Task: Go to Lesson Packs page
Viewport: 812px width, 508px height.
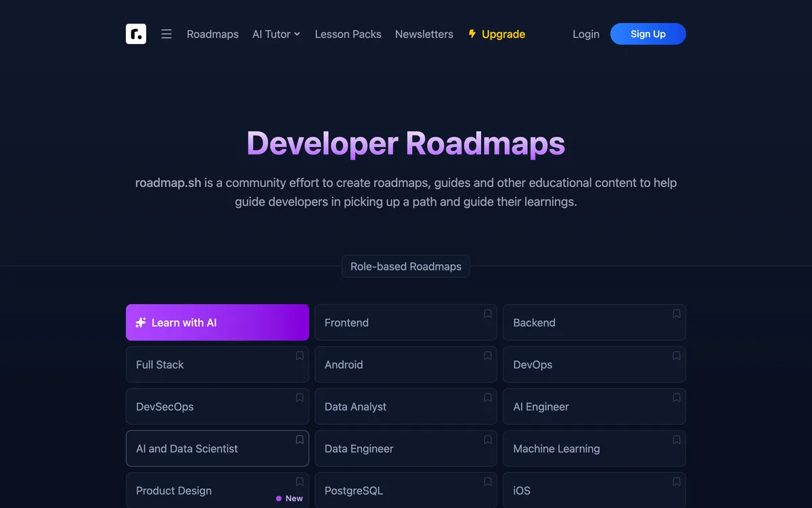Action: (348, 34)
